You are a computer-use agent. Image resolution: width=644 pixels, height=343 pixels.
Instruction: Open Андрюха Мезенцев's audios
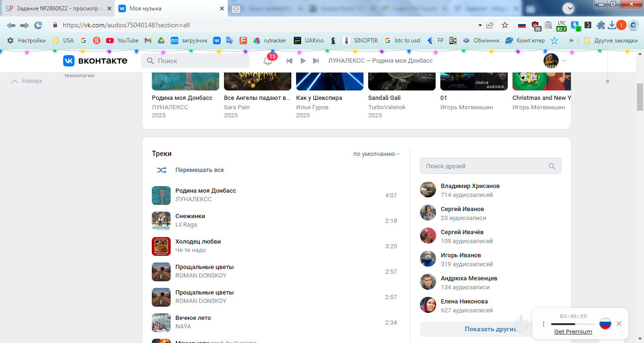469,278
